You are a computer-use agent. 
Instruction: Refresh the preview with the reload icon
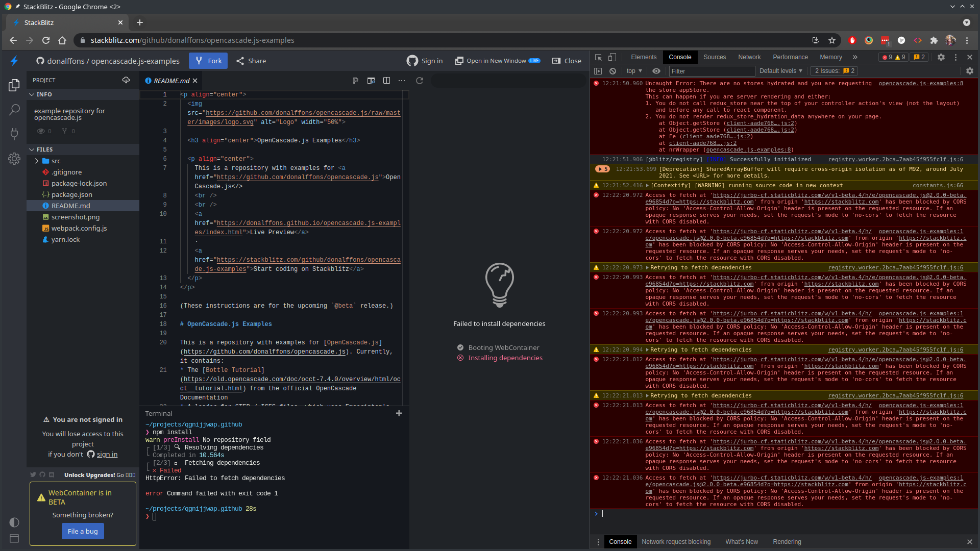pyautogui.click(x=419, y=81)
